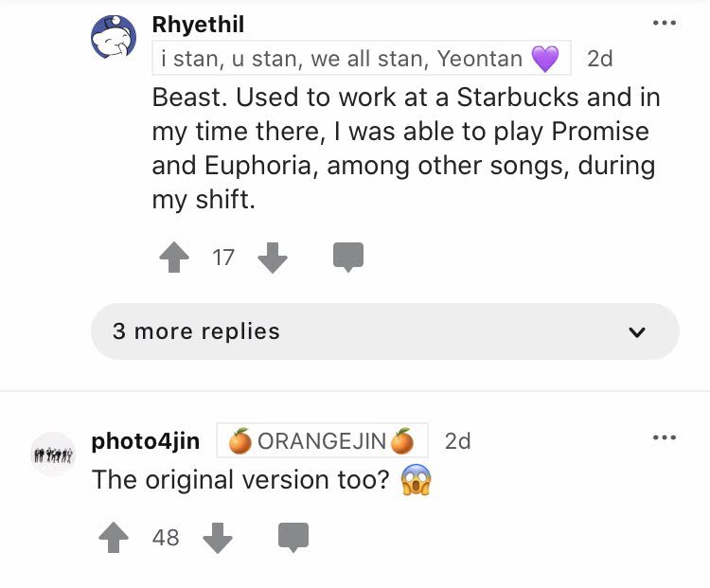710x588 pixels.
Task: Click the Yeontan stan user flair
Action: 361,59
